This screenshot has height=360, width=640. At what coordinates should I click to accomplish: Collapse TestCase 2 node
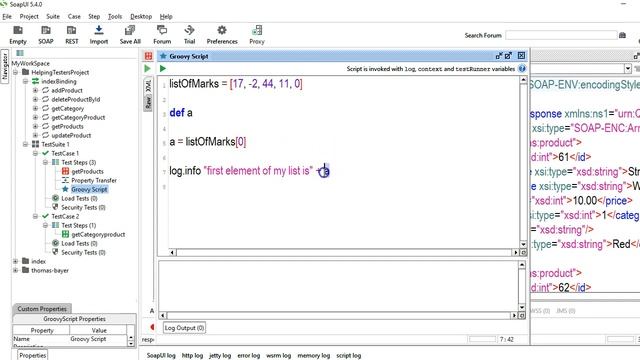35,216
